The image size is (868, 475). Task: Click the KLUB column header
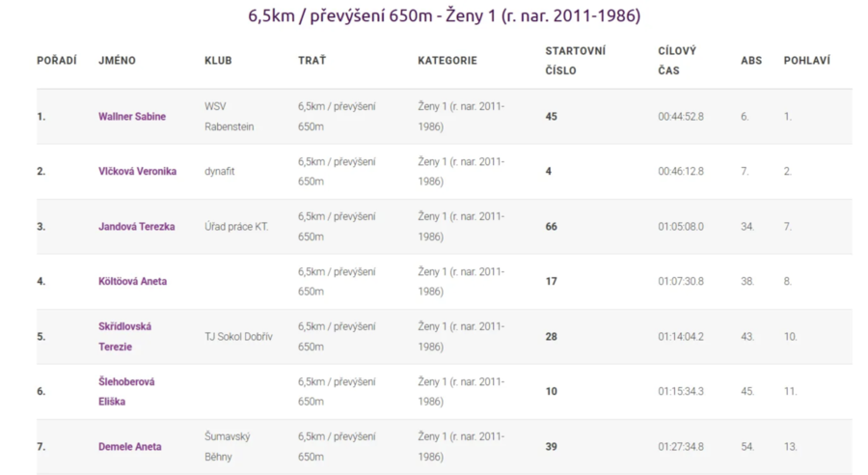tap(218, 61)
